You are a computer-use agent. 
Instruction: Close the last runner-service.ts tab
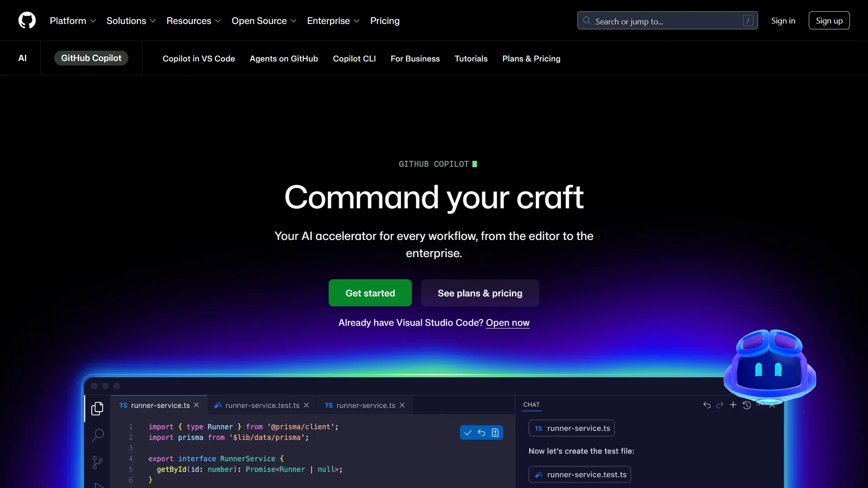tap(402, 405)
